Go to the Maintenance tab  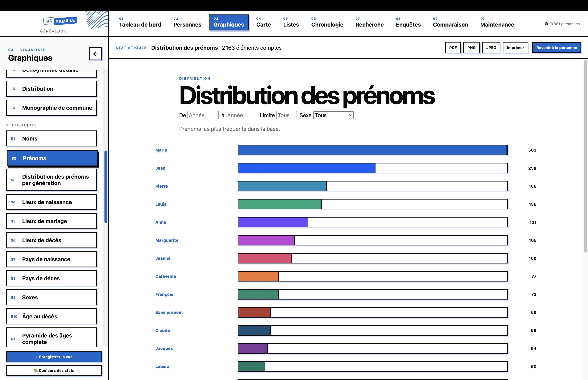(497, 22)
